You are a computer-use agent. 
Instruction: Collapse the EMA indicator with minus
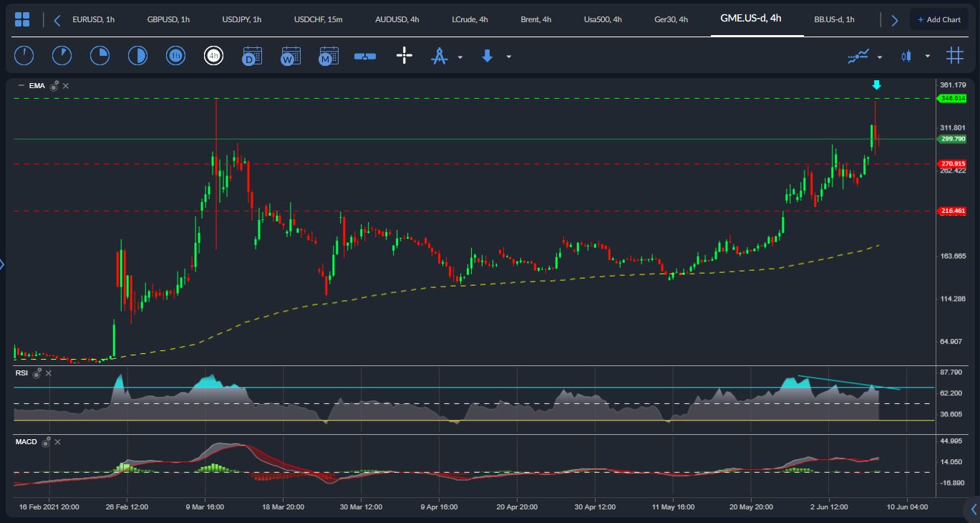coord(21,86)
